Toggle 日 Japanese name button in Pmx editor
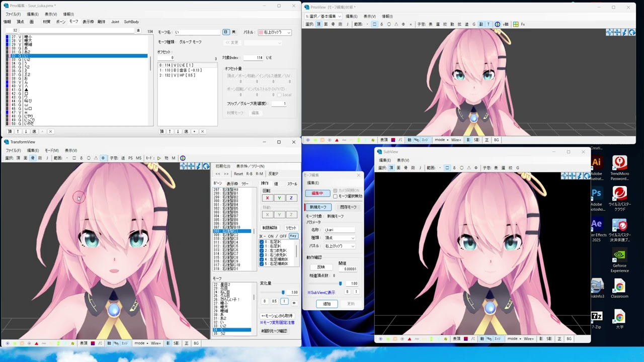 point(226,32)
